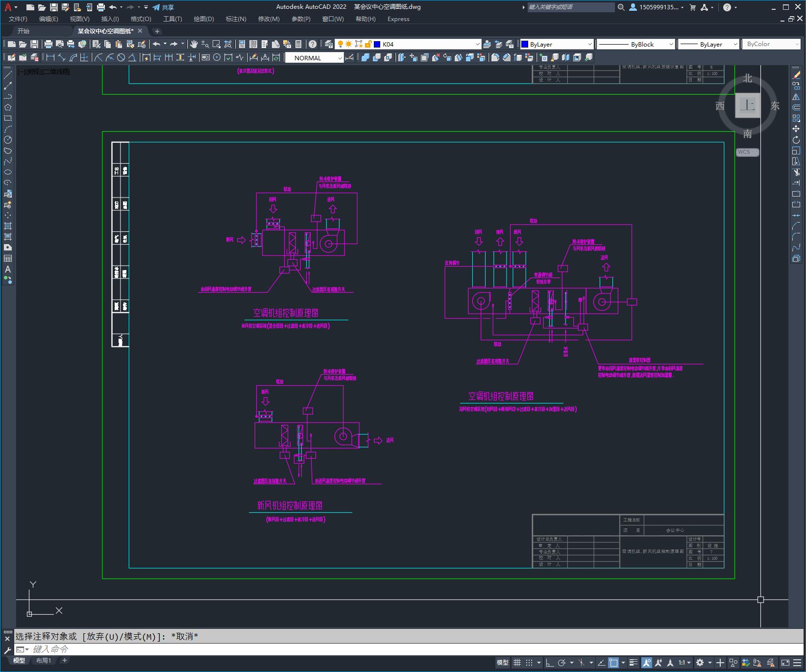
Task: Click the search magnifier icon
Action: (x=621, y=7)
